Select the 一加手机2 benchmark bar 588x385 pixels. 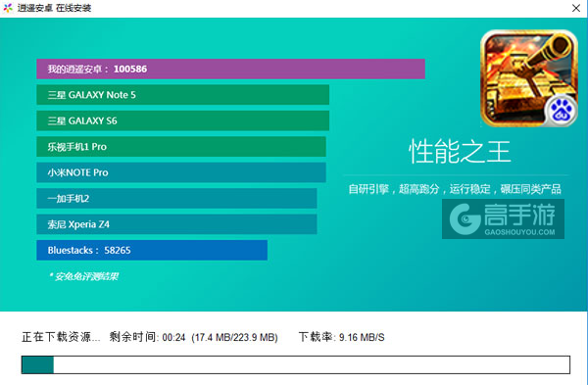coord(176,198)
